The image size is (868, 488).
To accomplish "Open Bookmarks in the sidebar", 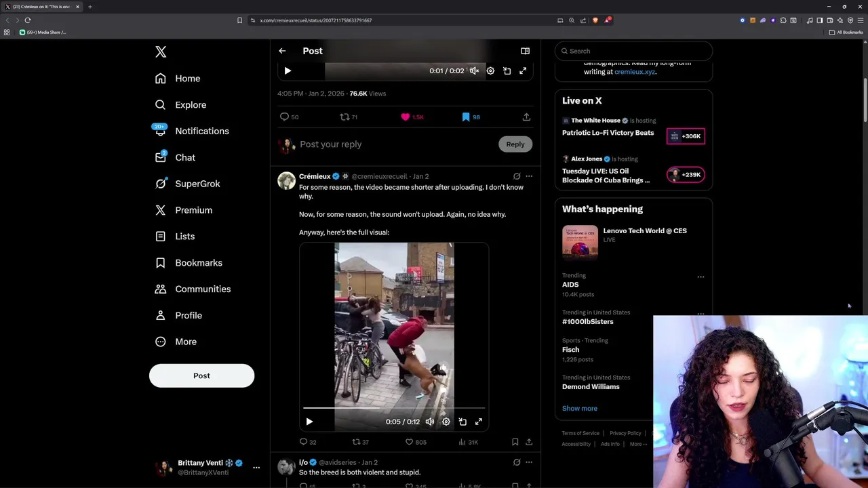I will coord(189,263).
